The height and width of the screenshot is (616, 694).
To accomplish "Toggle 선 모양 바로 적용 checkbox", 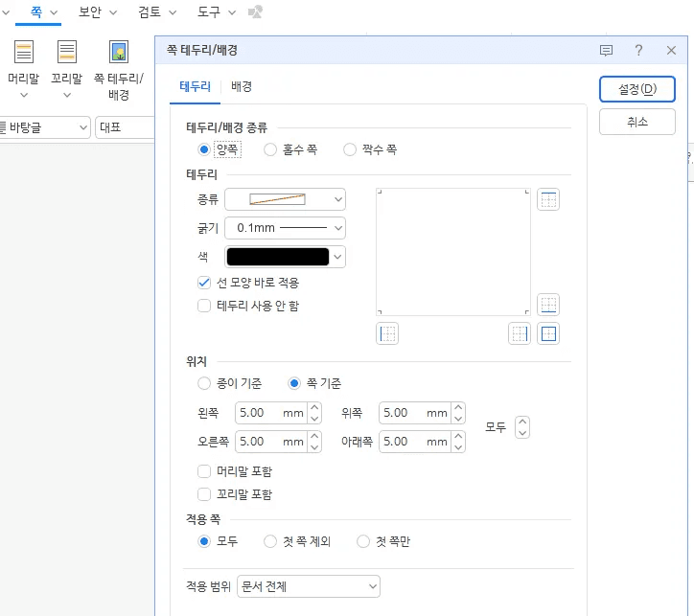I will pos(203,283).
